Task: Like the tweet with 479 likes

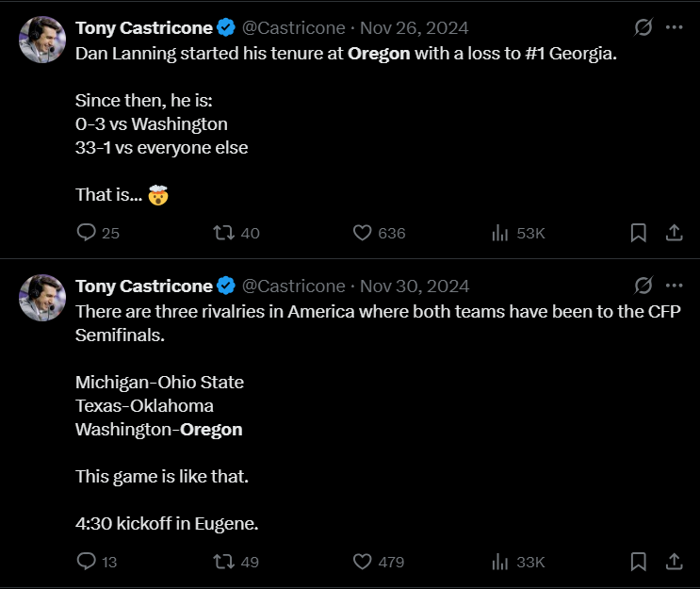Action: (364, 562)
